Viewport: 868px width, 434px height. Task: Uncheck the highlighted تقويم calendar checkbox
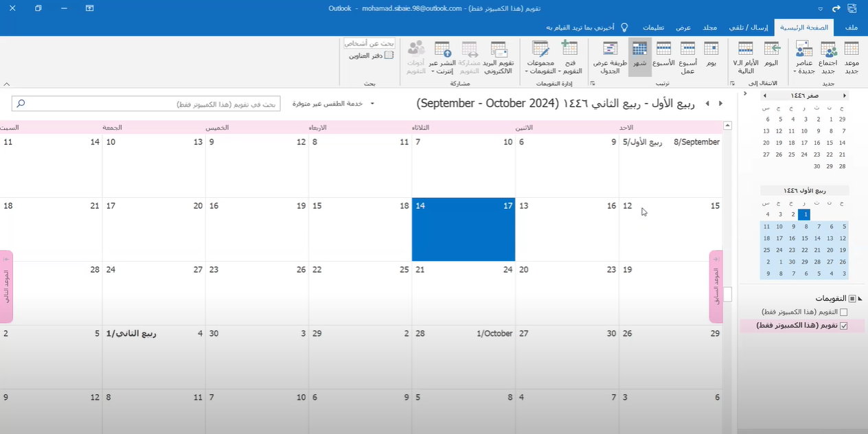(844, 325)
